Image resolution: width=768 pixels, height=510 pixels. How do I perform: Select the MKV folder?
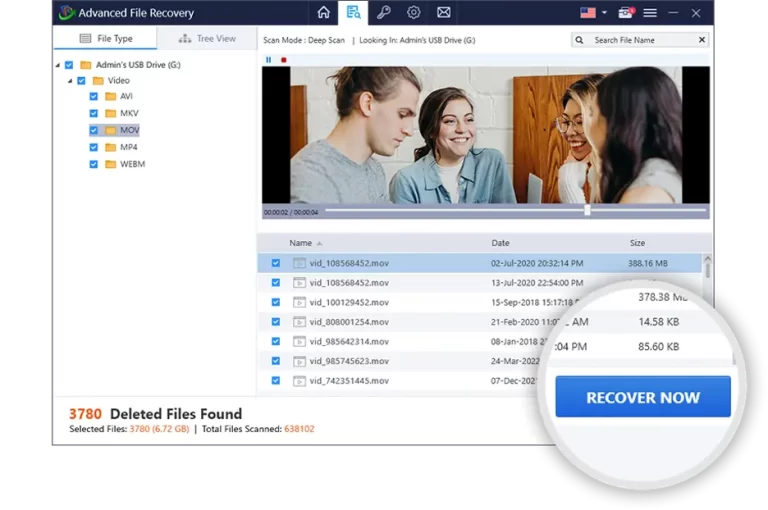pos(129,113)
